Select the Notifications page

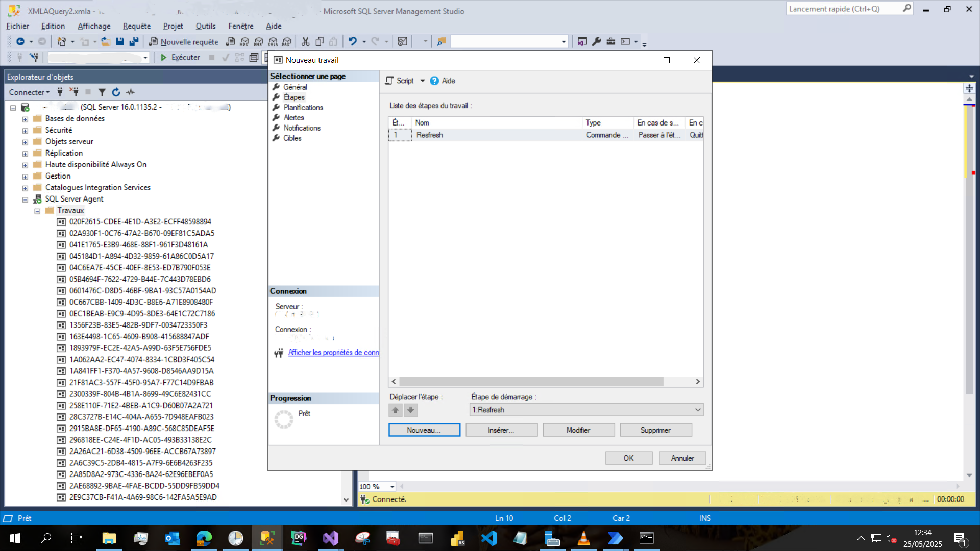(302, 128)
